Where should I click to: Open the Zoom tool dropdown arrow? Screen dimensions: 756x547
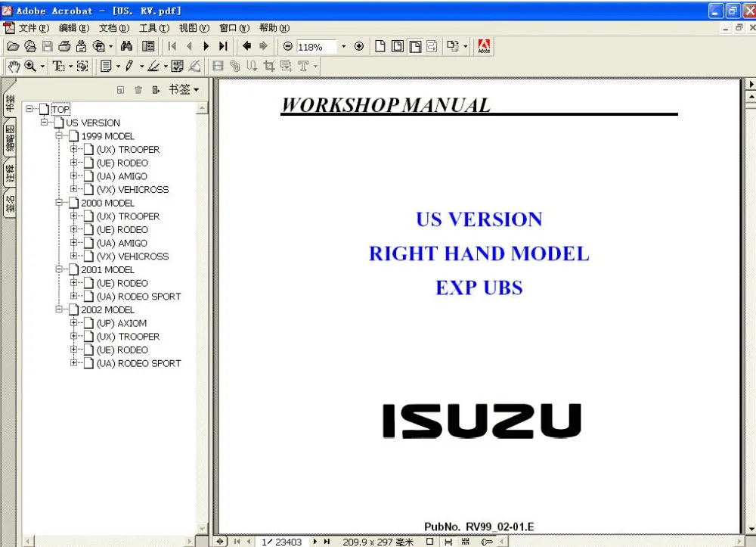point(42,67)
